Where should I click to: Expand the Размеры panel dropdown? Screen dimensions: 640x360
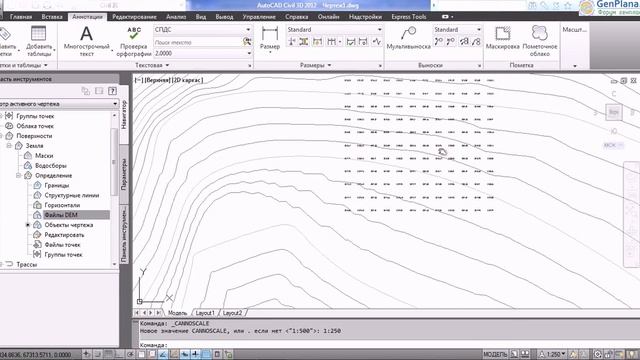point(315,65)
